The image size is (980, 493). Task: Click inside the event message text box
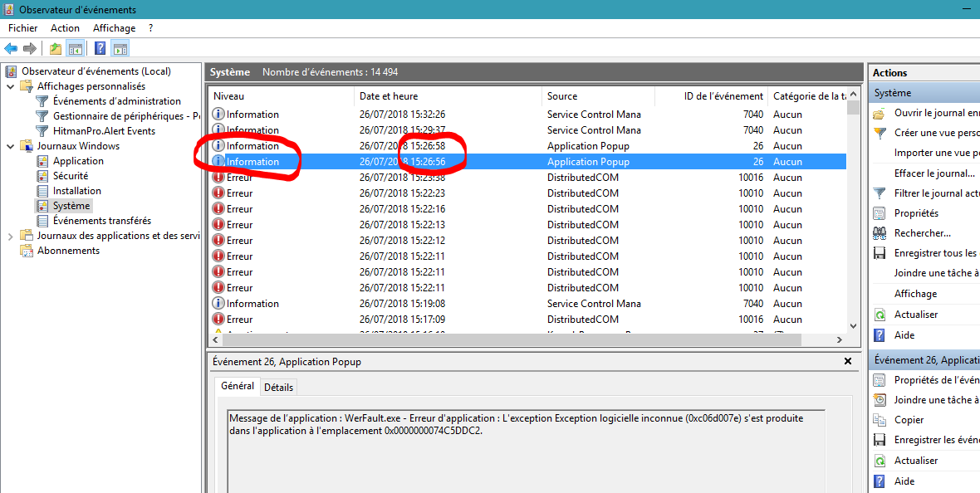tap(527, 452)
